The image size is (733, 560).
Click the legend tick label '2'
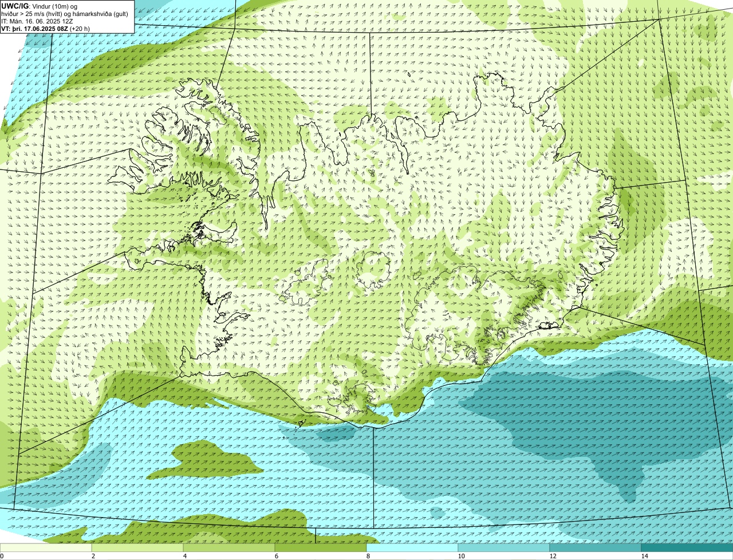[93, 556]
